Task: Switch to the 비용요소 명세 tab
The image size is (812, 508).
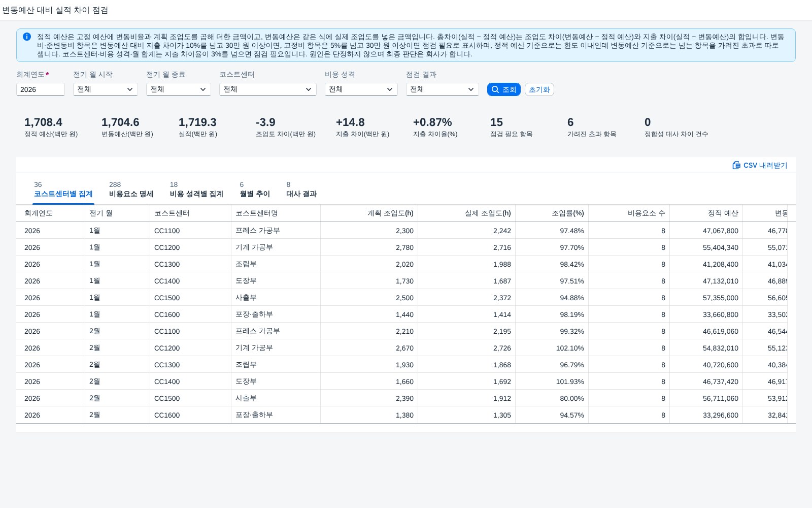Action: tap(131, 189)
